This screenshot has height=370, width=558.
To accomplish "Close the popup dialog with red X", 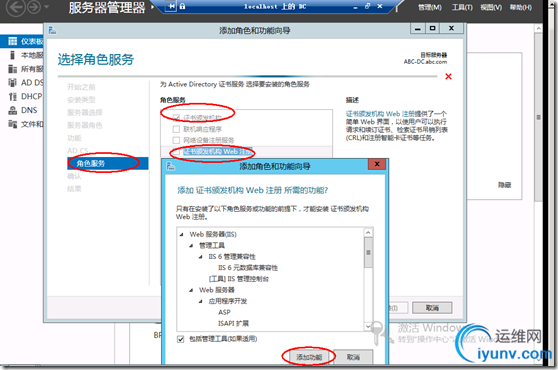I will pos(377,164).
